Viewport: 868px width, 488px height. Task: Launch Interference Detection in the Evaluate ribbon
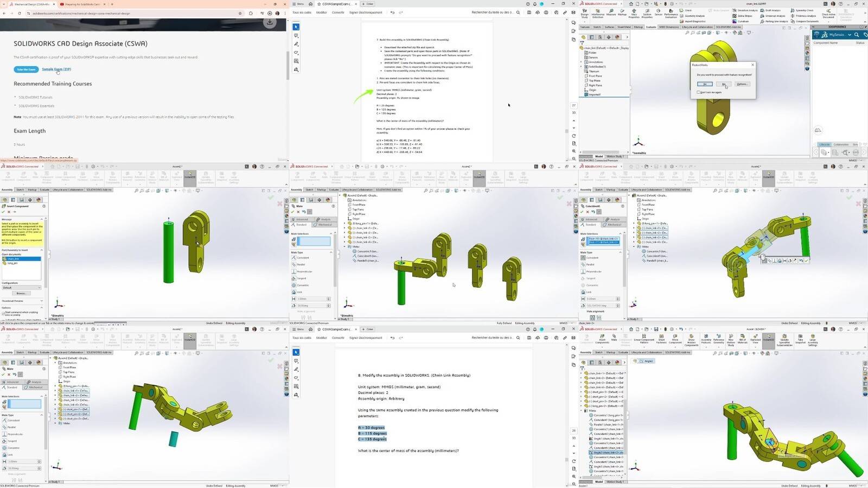(598, 14)
